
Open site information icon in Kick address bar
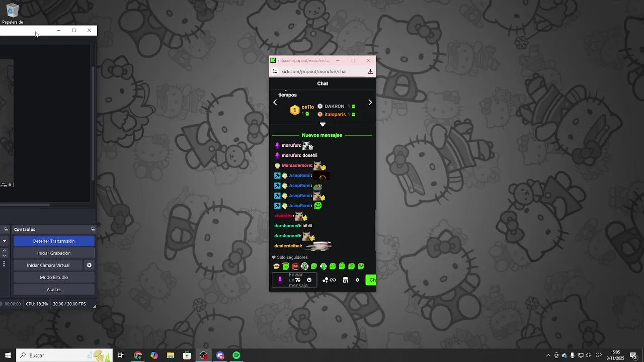(x=275, y=71)
